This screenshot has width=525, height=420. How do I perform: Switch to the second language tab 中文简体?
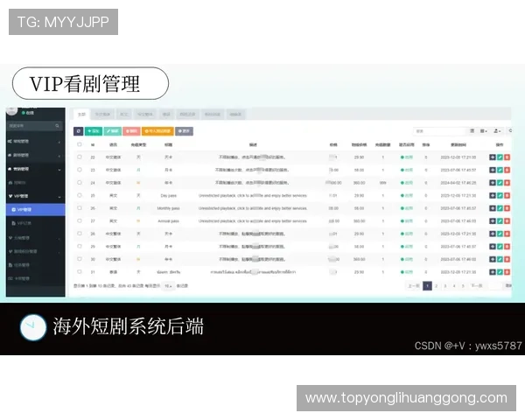[102, 115]
